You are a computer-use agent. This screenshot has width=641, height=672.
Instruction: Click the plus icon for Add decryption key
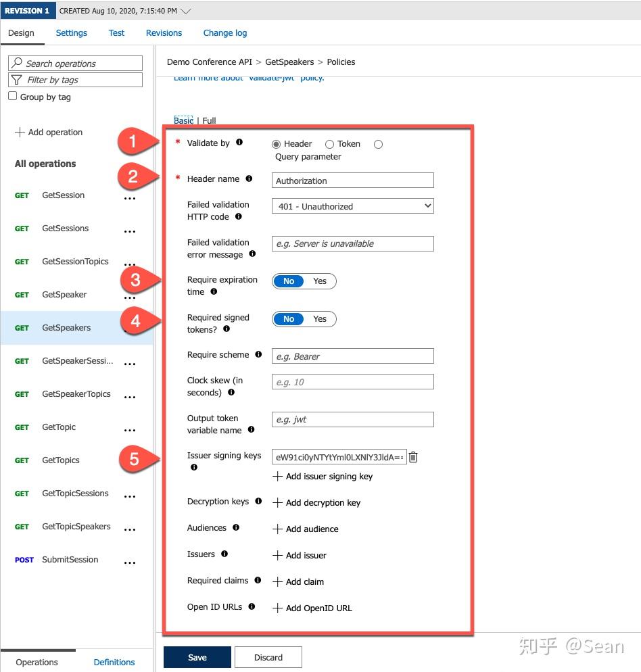coord(277,503)
